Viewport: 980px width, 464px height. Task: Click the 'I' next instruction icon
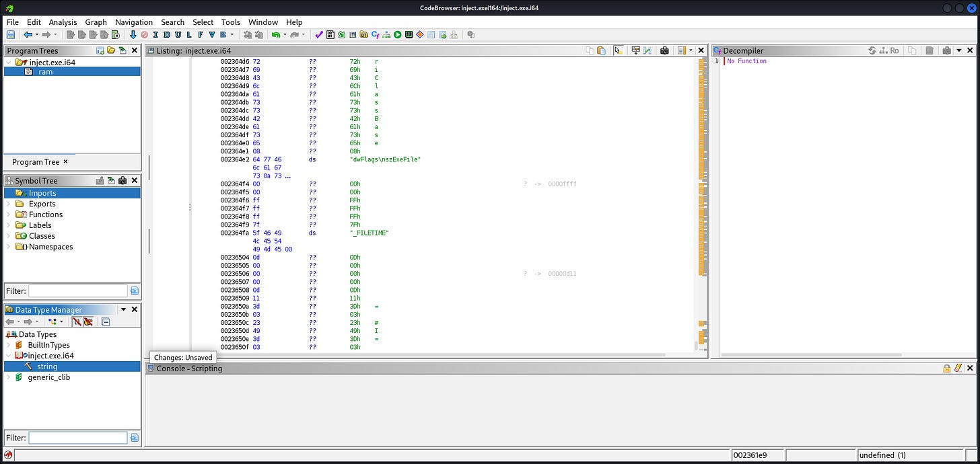[x=155, y=34]
